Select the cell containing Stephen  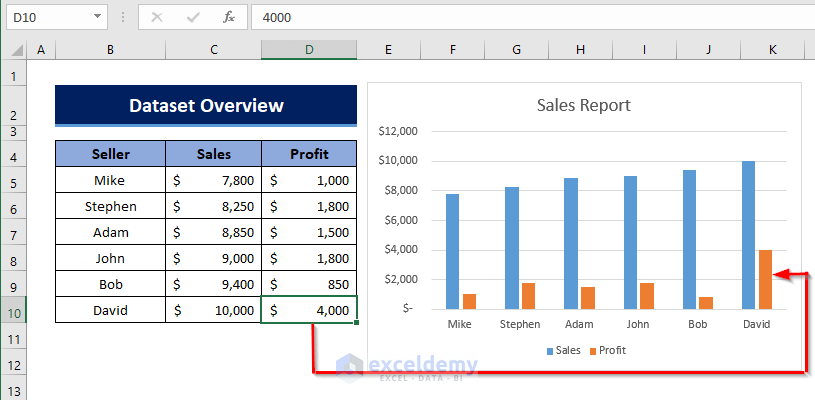110,206
